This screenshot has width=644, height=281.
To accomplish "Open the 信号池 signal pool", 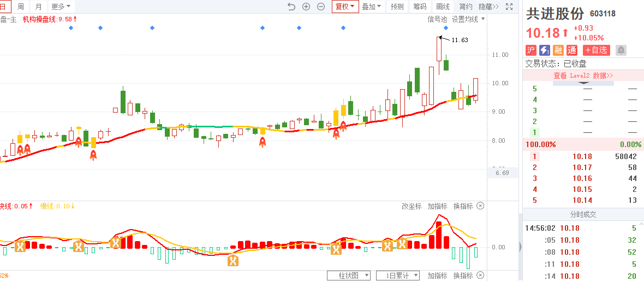I will pyautogui.click(x=437, y=19).
